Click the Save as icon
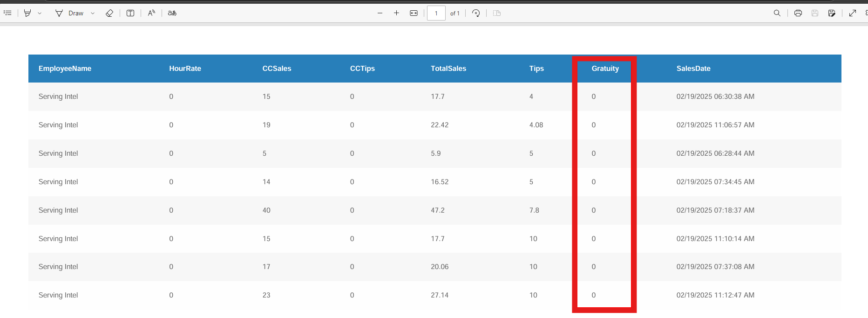Viewport: 868px width, 318px height. click(x=832, y=13)
